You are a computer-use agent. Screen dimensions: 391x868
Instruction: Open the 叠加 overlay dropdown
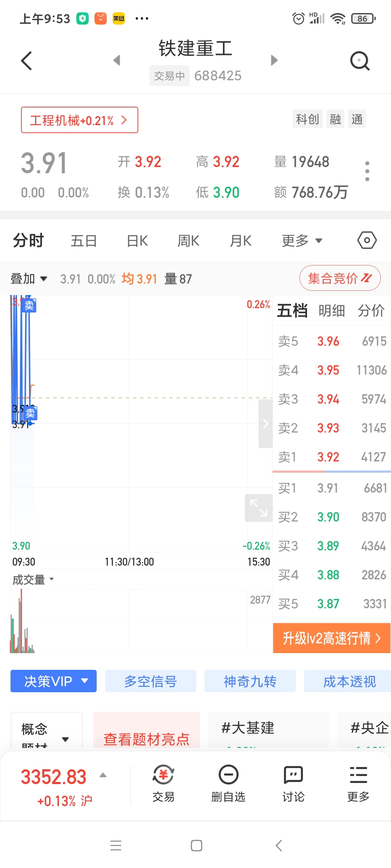(x=29, y=279)
